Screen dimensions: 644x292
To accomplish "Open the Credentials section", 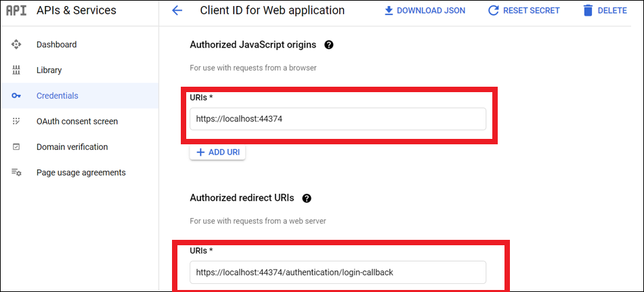I will click(57, 96).
